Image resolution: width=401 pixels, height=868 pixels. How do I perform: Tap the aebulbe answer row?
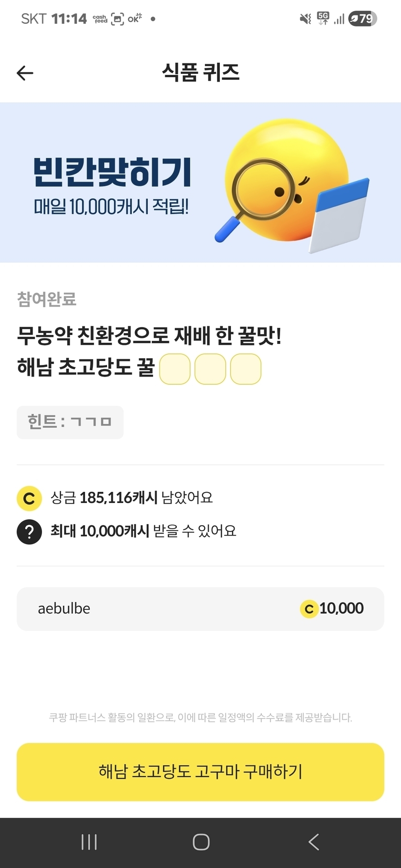200,609
